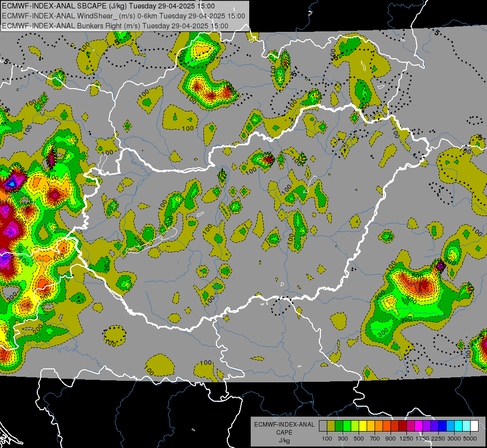Image resolution: width=487 pixels, height=448 pixels.
Task: Select the cyan swatch after 3000
Action: pos(458,426)
